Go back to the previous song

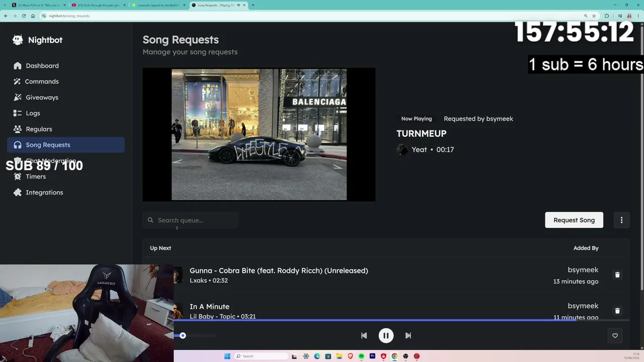364,335
